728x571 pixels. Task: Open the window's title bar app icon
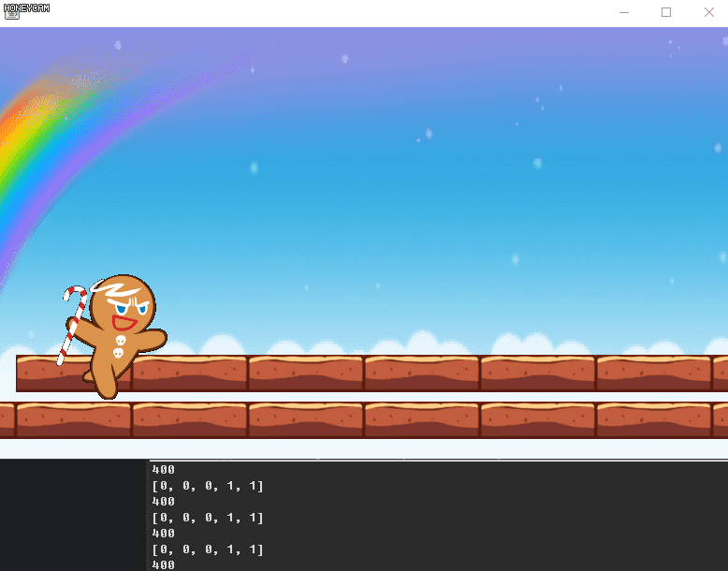12,13
